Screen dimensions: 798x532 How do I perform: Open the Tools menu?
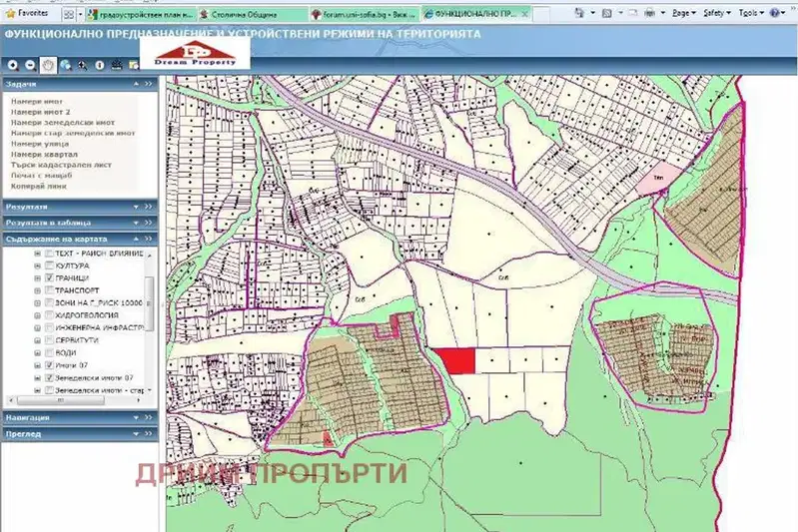pos(751,13)
